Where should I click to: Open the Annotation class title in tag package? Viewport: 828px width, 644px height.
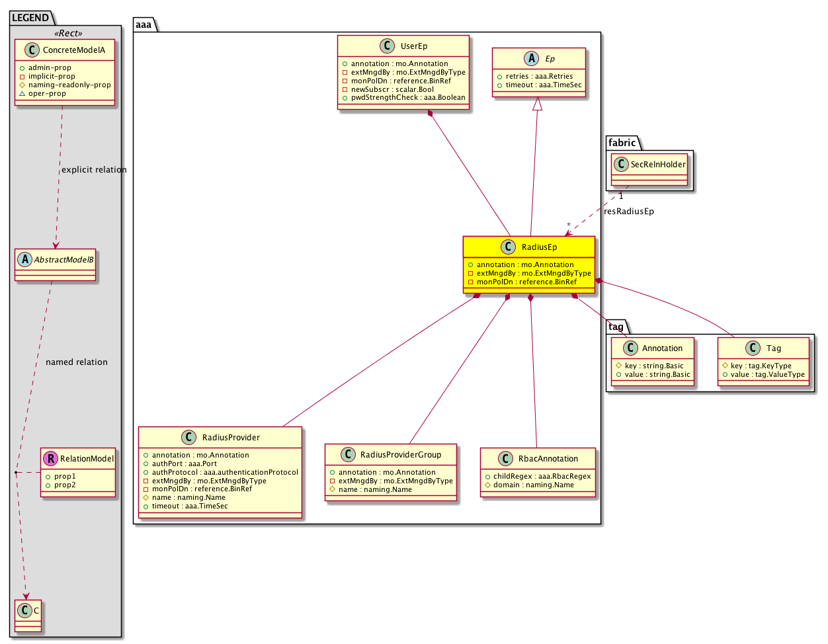[x=662, y=348]
